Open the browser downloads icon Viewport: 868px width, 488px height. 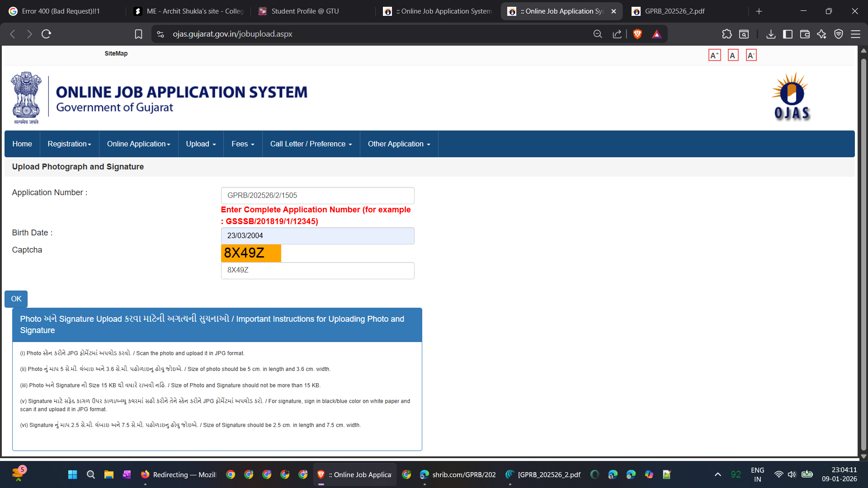point(771,34)
